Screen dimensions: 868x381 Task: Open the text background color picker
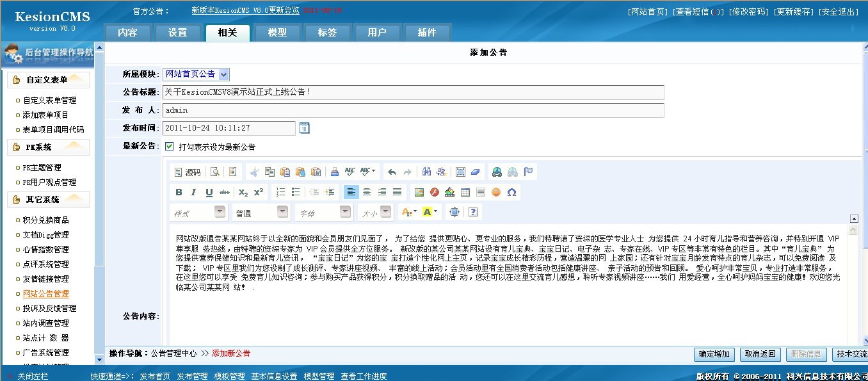tap(430, 212)
